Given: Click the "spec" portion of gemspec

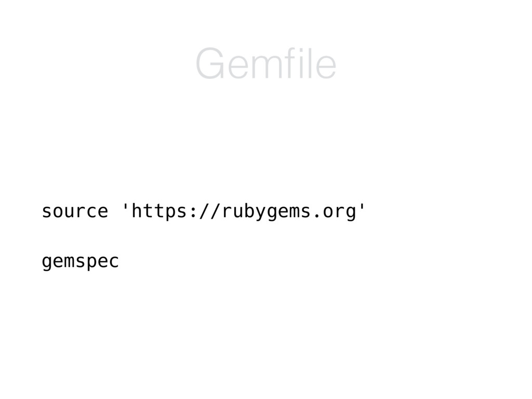Looking at the screenshot, I should (97, 262).
